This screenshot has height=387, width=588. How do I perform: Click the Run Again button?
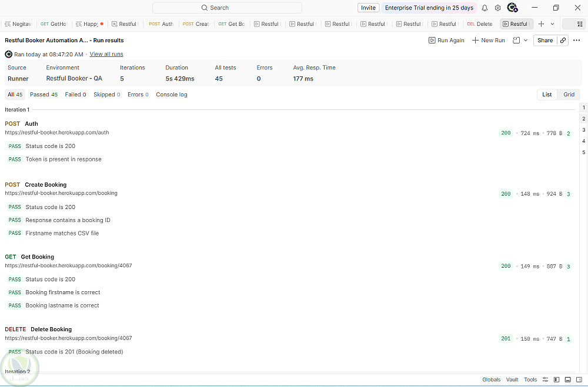click(446, 41)
